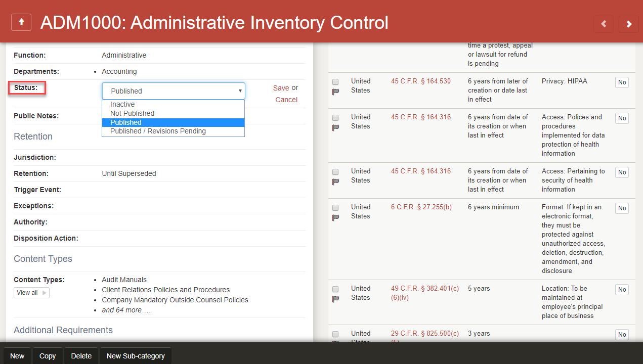Click flag icon for Access: Polices and procedures row
This screenshot has height=364, width=643.
point(335,127)
